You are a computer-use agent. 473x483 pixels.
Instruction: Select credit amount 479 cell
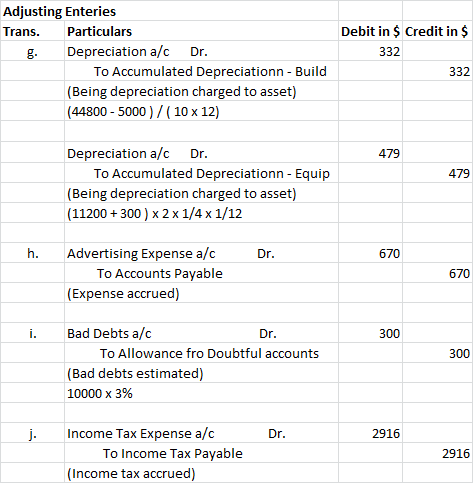tap(437, 173)
